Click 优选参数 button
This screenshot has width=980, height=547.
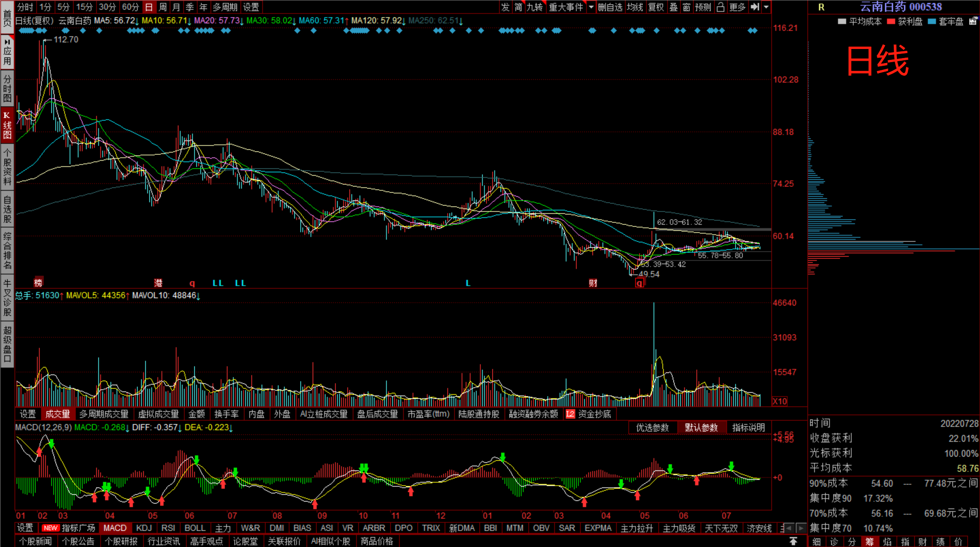coord(652,427)
